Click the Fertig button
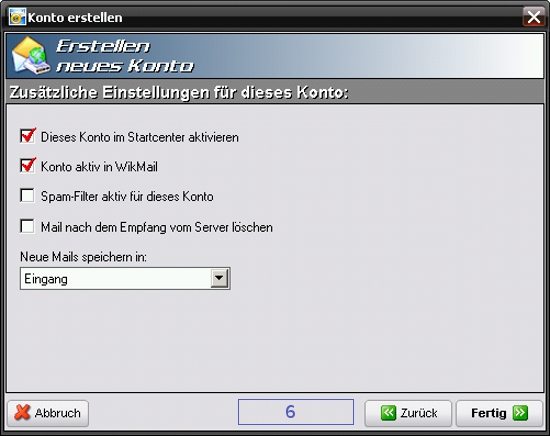Screen dimensions: 550x436 pos(499,413)
